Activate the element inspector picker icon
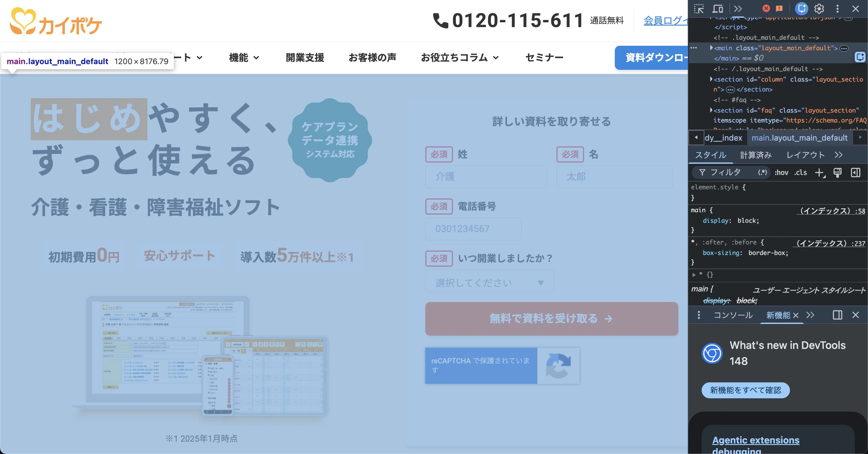The image size is (868, 454). click(699, 8)
